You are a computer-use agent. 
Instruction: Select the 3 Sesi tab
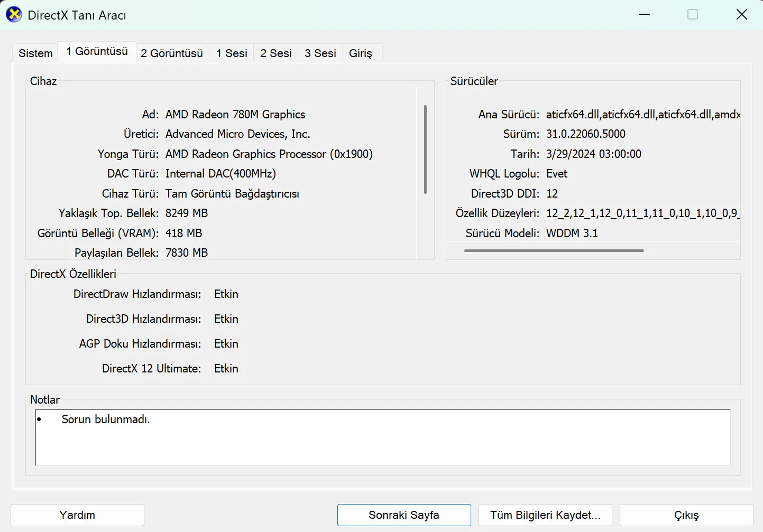320,53
